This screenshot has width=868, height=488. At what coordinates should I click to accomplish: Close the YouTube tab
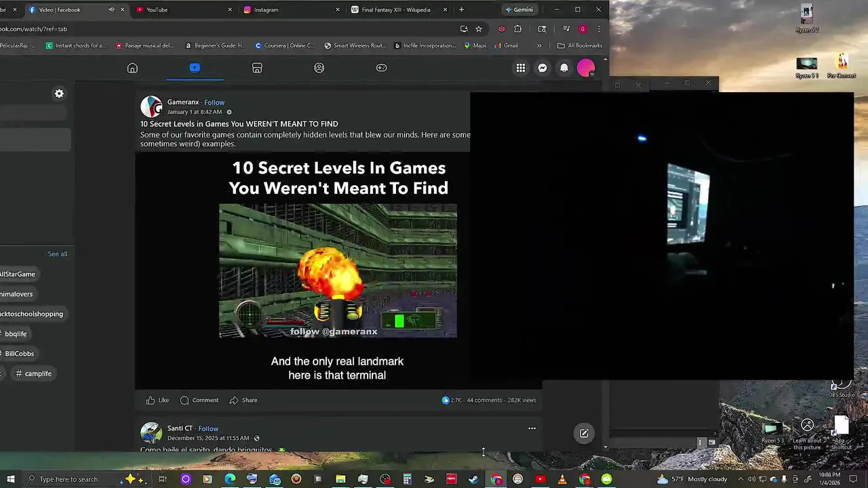pyautogui.click(x=230, y=9)
